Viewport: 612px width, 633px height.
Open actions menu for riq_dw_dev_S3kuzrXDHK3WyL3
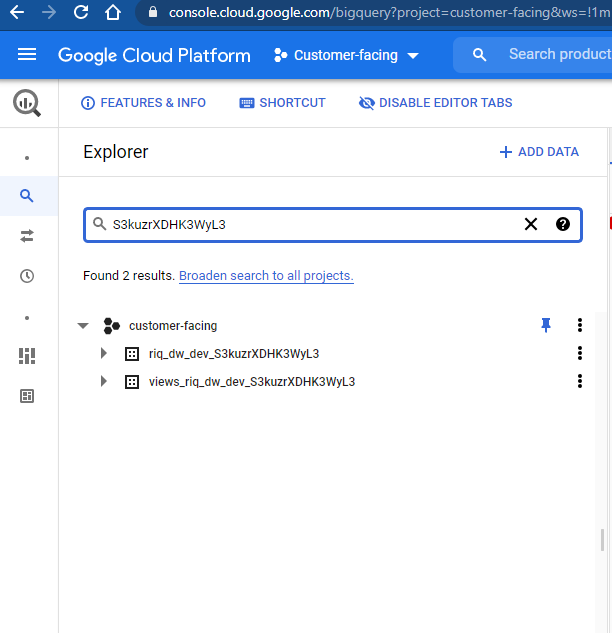pyautogui.click(x=580, y=353)
